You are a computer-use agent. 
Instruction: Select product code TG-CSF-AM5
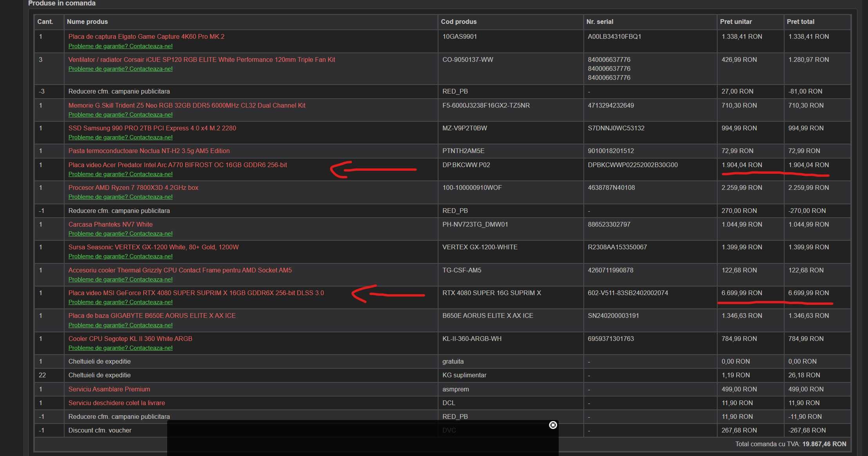(462, 270)
